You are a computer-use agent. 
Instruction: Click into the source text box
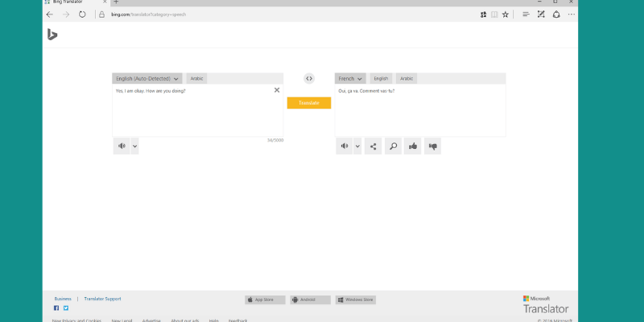click(x=197, y=110)
